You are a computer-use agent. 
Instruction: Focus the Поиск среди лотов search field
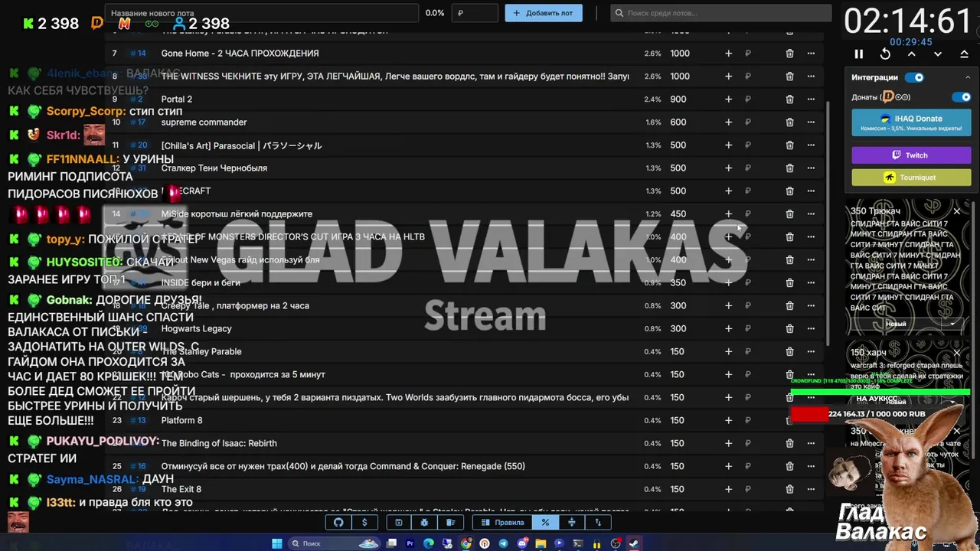721,13
